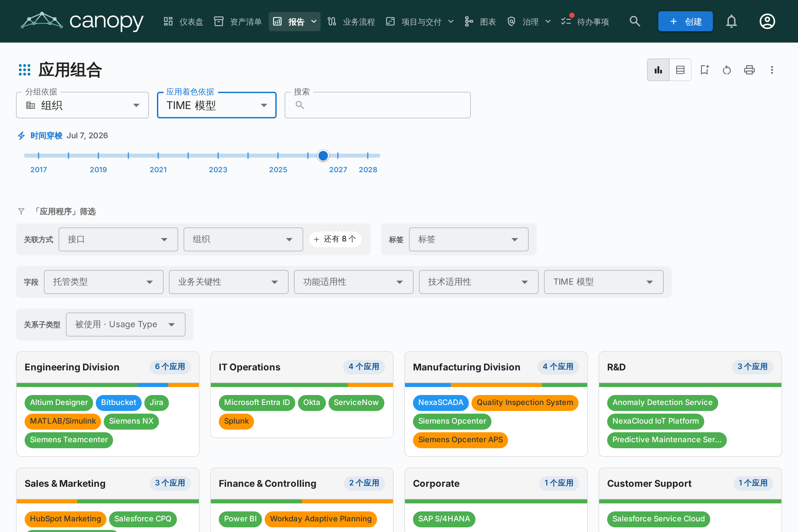Image resolution: width=798 pixels, height=532 pixels.
Task: Open the notifications bell
Action: pos(731,21)
